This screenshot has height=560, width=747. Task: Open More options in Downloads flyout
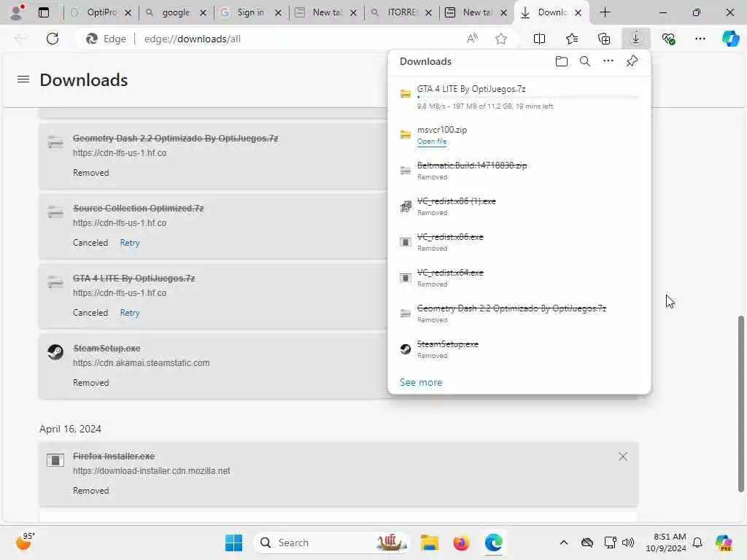tap(608, 61)
